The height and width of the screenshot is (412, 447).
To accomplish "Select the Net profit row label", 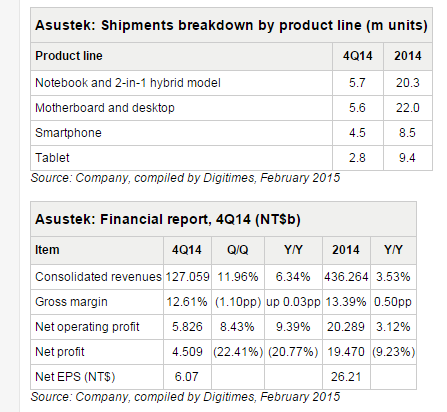I will pyautogui.click(x=60, y=352).
